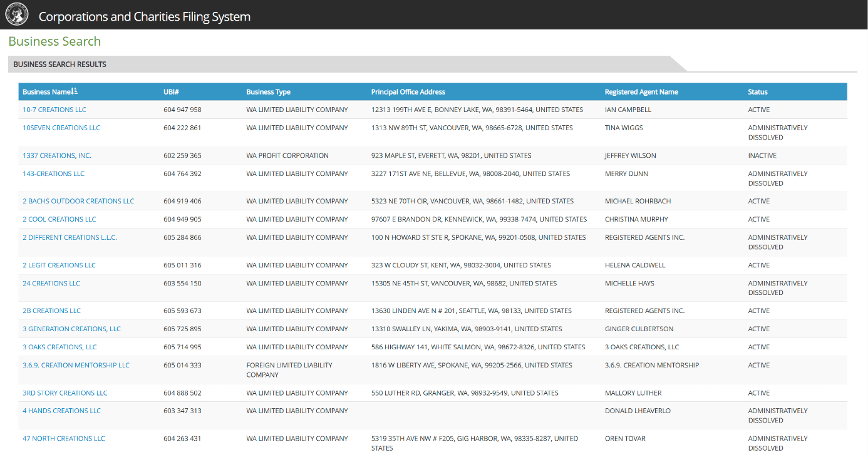Sort by the Business Type column header
Image resolution: width=868 pixels, height=457 pixels.
(x=268, y=92)
